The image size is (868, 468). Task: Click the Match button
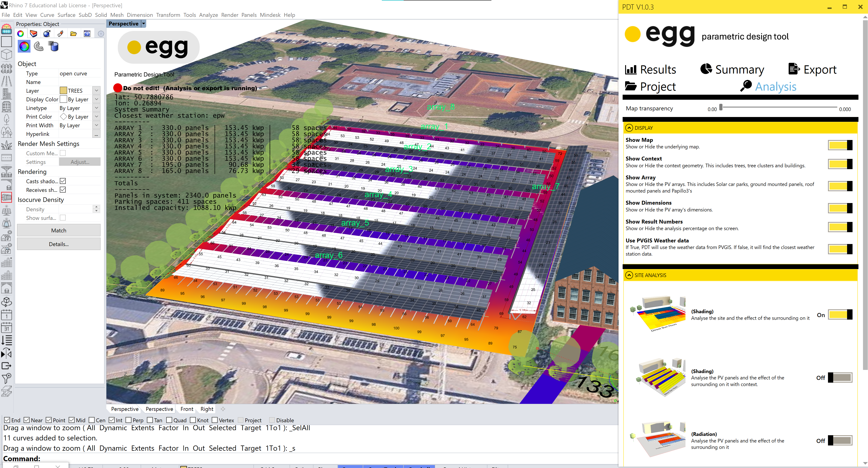[x=59, y=230]
